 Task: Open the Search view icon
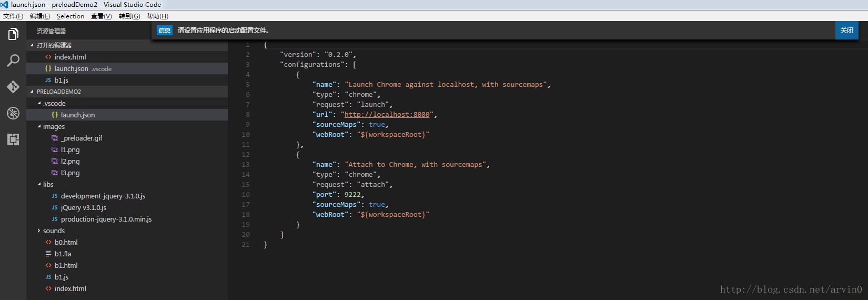point(13,61)
